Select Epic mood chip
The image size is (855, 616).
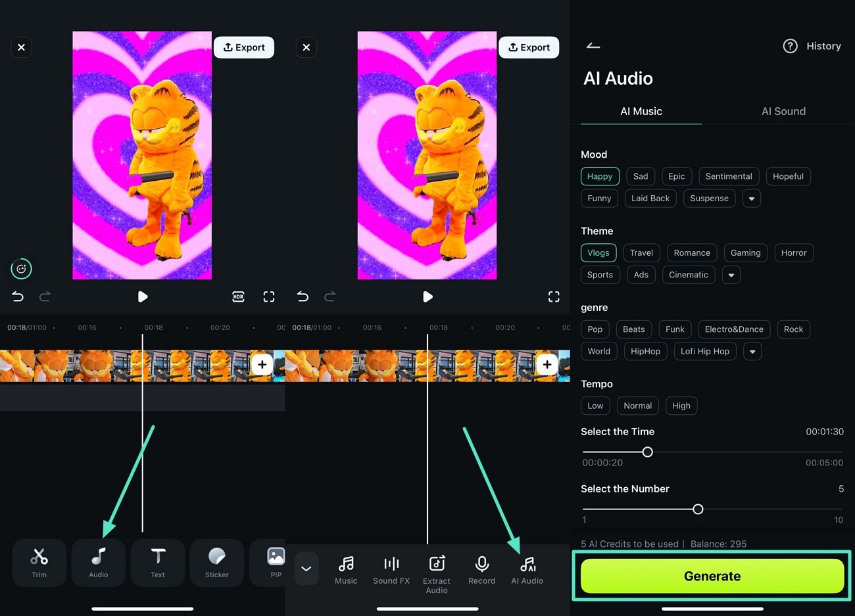(677, 176)
